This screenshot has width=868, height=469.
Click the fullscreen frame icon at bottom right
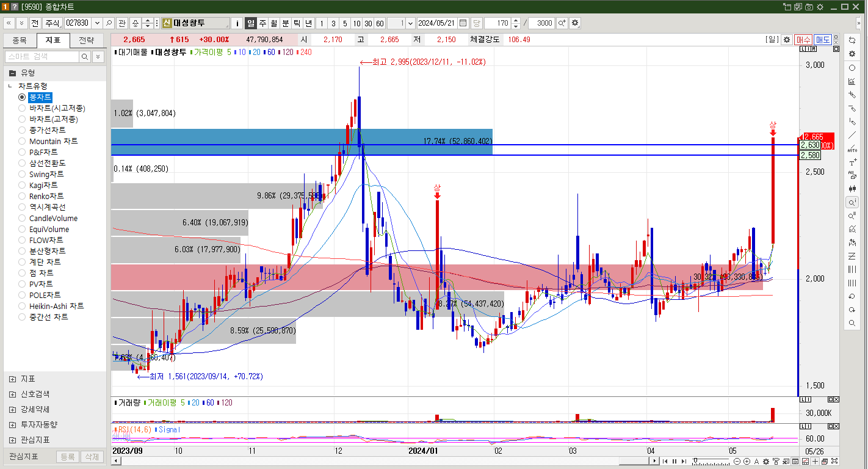click(x=835, y=461)
